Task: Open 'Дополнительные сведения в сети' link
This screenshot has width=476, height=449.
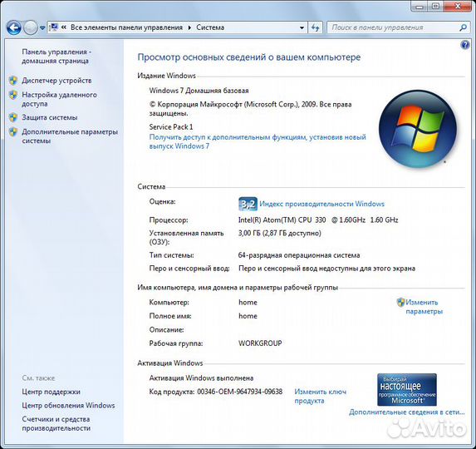Action: pos(407,412)
